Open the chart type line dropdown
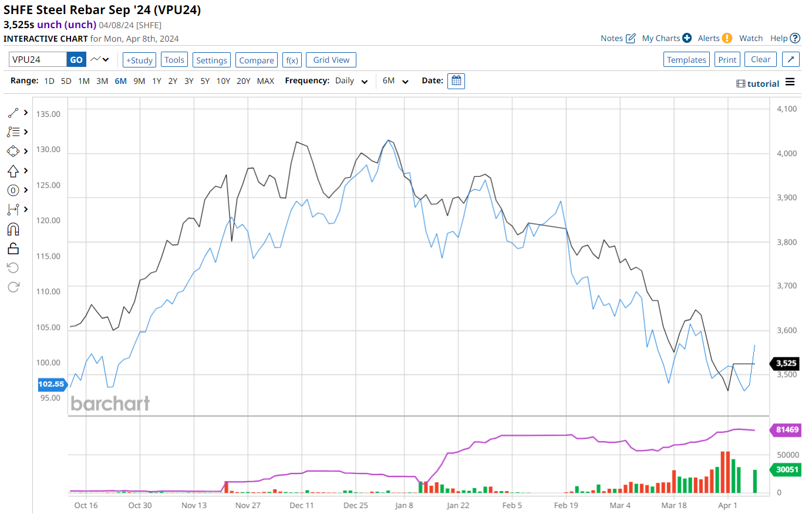This screenshot has height=521, width=812. (100, 60)
